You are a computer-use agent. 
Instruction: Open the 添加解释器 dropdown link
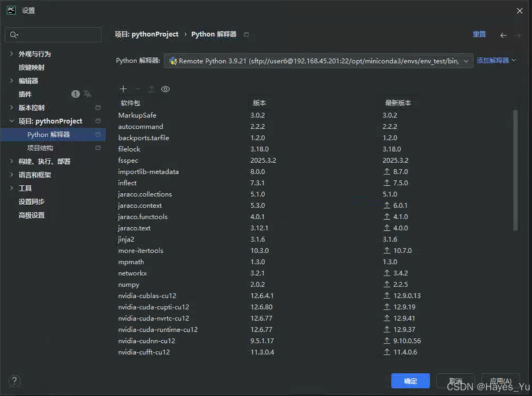tap(496, 61)
